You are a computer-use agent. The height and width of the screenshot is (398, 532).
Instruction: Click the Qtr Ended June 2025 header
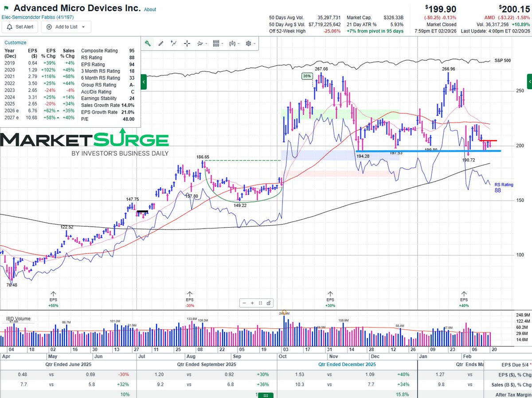tap(69, 364)
